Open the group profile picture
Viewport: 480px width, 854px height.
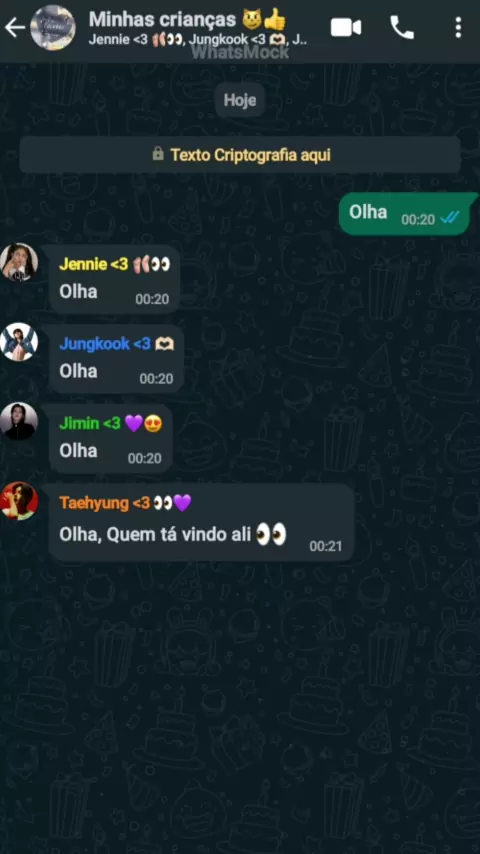(x=53, y=28)
